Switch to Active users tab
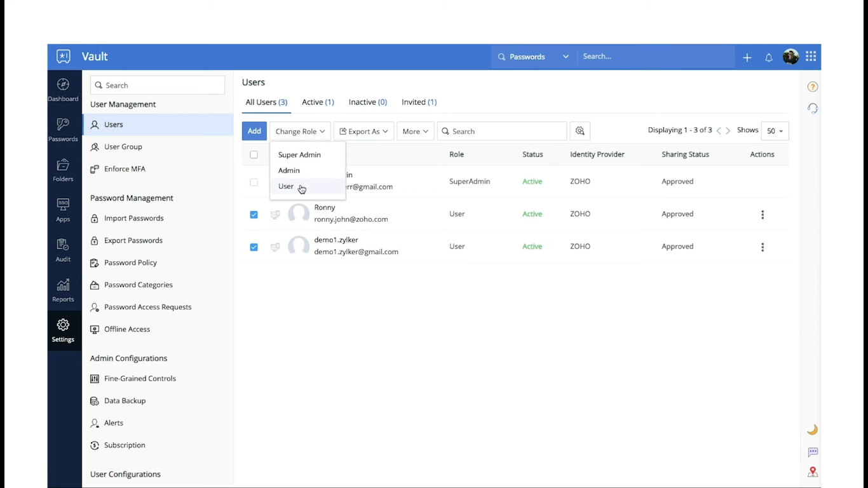 (318, 102)
